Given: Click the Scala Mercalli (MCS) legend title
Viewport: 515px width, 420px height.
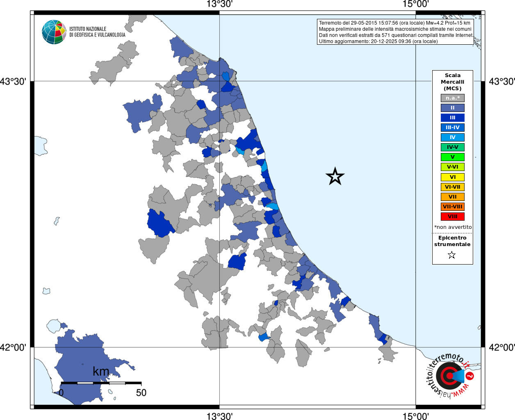Looking at the screenshot, I should pyautogui.click(x=453, y=82).
